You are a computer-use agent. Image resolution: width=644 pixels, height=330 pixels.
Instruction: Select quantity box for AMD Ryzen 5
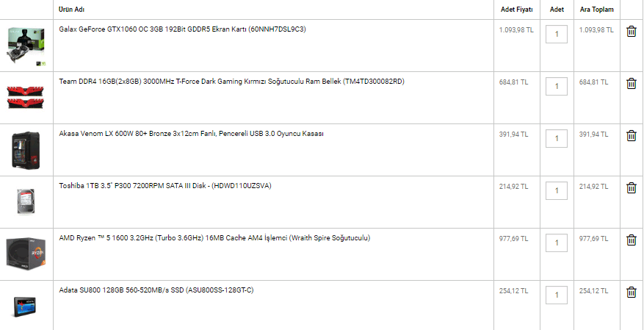(x=557, y=243)
